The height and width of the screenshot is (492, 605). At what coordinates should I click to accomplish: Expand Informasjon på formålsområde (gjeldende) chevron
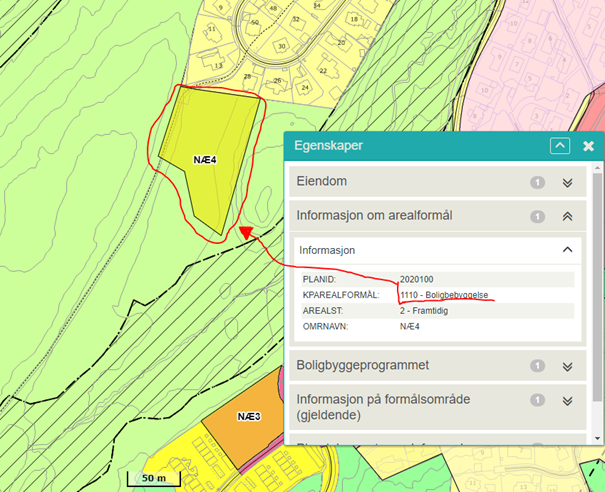coord(567,400)
